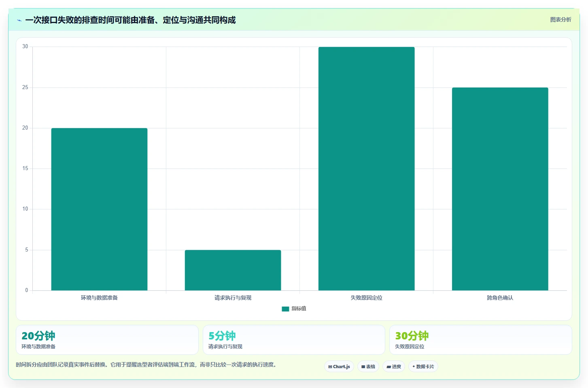Click the 数据卡片 sparkle icon
This screenshot has width=588, height=388.
tap(414, 367)
